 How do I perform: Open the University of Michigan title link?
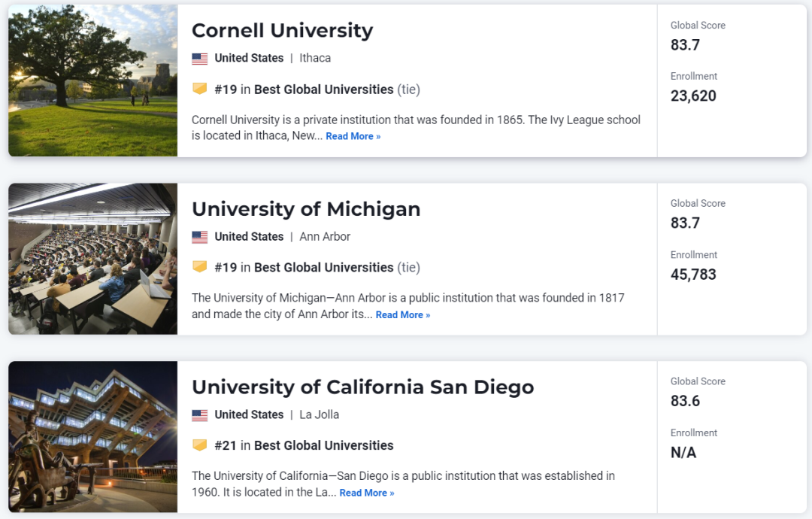click(x=306, y=209)
